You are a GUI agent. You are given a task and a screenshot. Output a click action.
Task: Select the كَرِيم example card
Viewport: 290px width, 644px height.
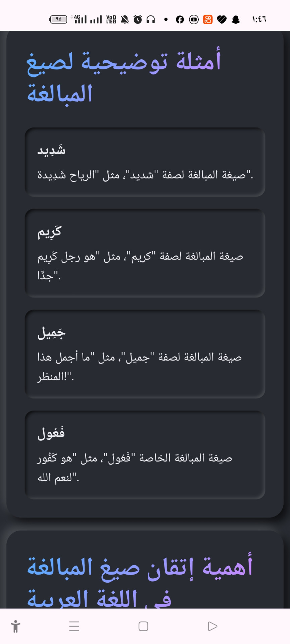[x=145, y=253]
